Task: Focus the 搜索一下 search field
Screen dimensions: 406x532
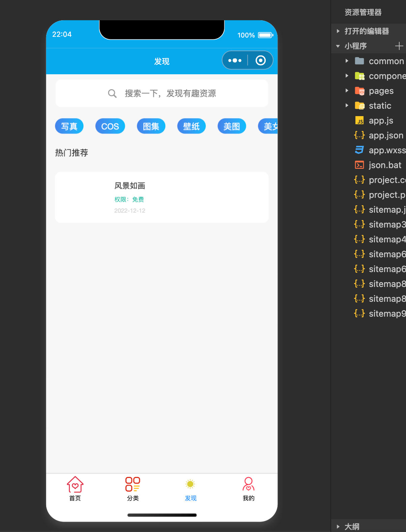Action: click(x=162, y=94)
